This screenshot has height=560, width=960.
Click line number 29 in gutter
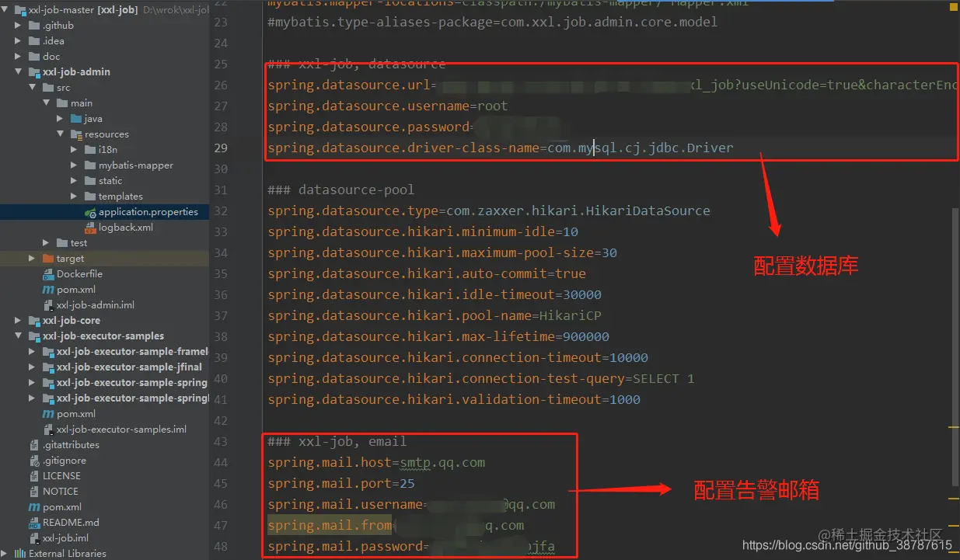pyautogui.click(x=221, y=148)
